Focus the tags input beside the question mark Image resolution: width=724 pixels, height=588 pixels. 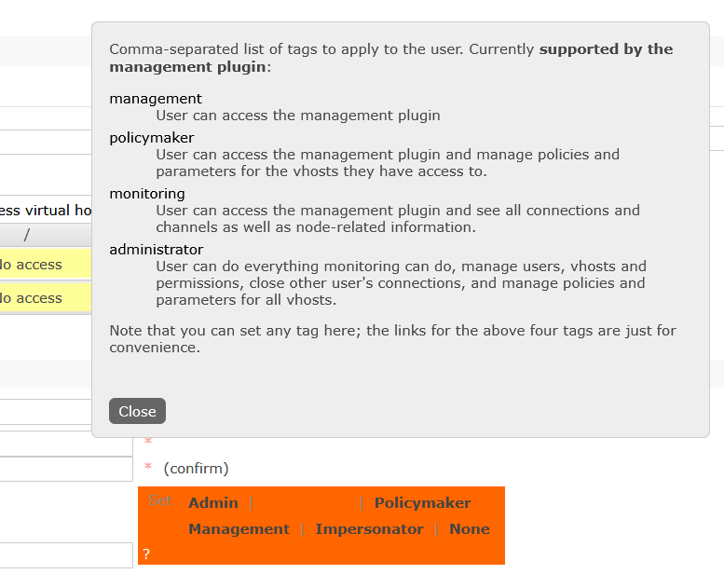[66, 555]
